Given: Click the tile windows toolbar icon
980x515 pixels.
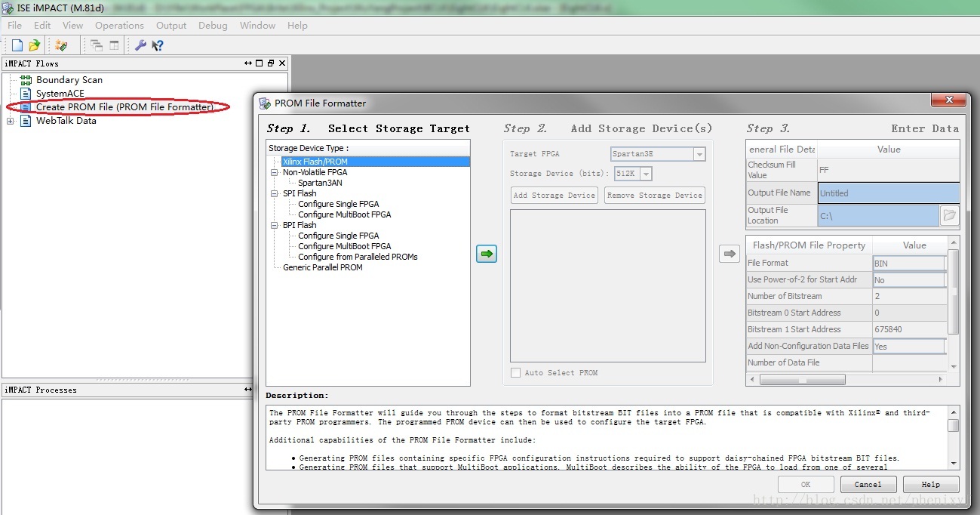Looking at the screenshot, I should pyautogui.click(x=114, y=45).
